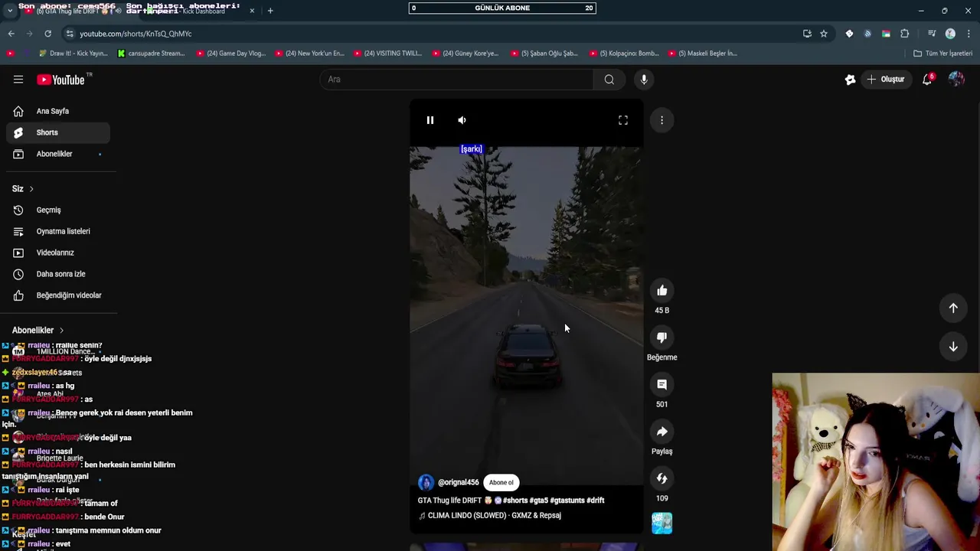Open the #gta5 hashtag link
The width and height of the screenshot is (980, 551).
click(538, 500)
